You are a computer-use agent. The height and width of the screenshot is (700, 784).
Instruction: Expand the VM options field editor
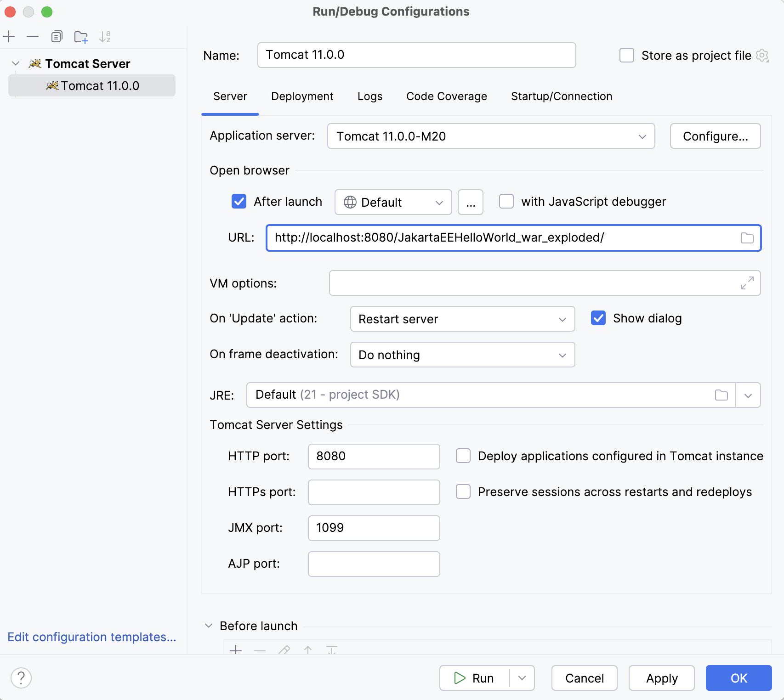(747, 283)
